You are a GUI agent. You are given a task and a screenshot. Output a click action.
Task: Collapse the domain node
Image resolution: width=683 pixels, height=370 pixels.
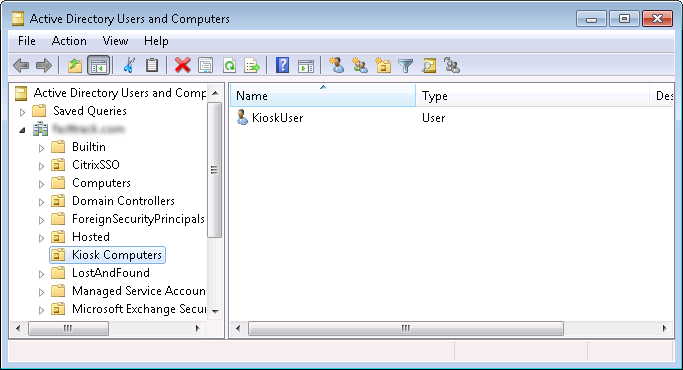22,130
